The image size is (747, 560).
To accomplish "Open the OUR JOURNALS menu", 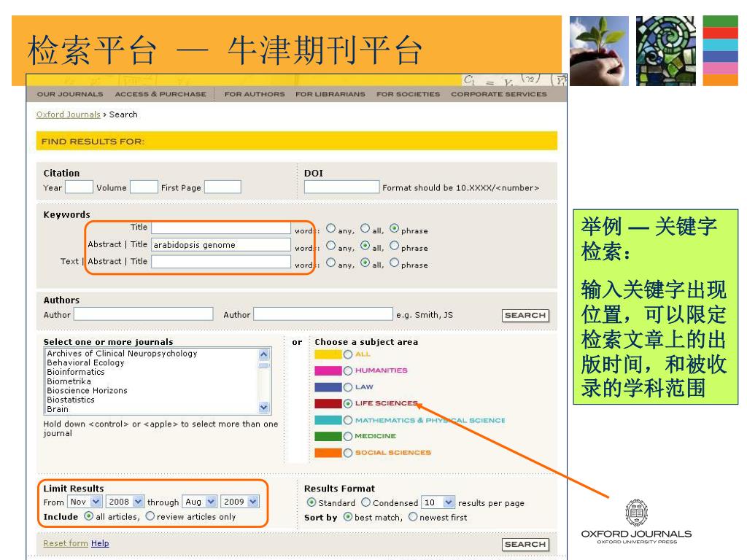I will pos(70,94).
